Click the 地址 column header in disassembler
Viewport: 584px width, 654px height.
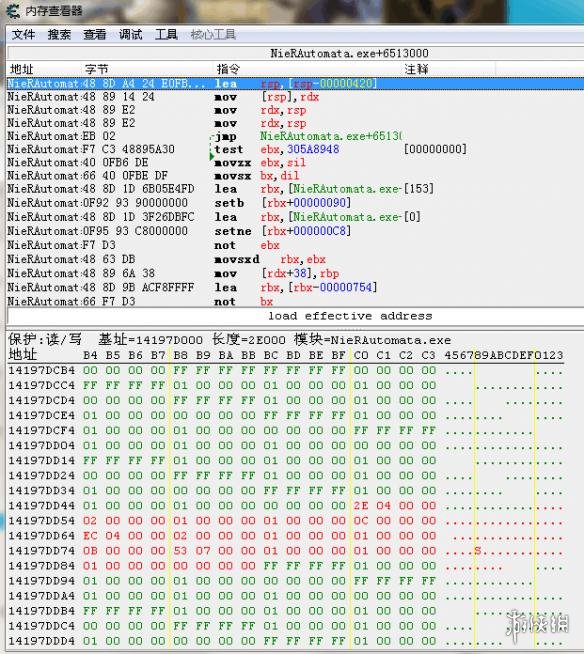(x=22, y=69)
